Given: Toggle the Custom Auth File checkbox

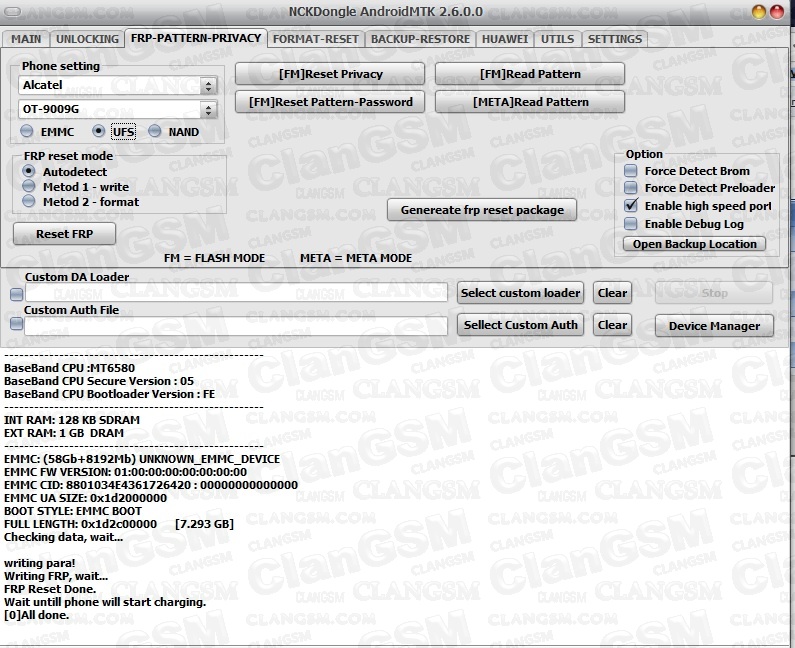Looking at the screenshot, I should [x=17, y=323].
